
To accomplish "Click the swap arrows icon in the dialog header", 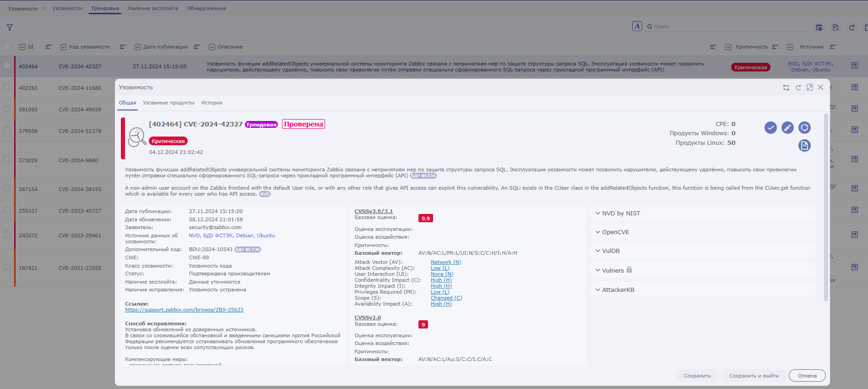I will coord(786,88).
